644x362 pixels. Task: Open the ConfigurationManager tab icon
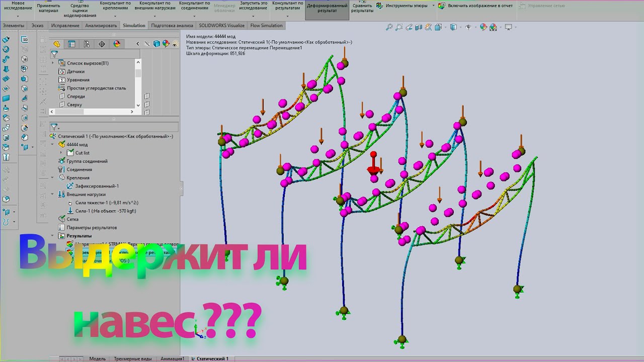[87, 44]
